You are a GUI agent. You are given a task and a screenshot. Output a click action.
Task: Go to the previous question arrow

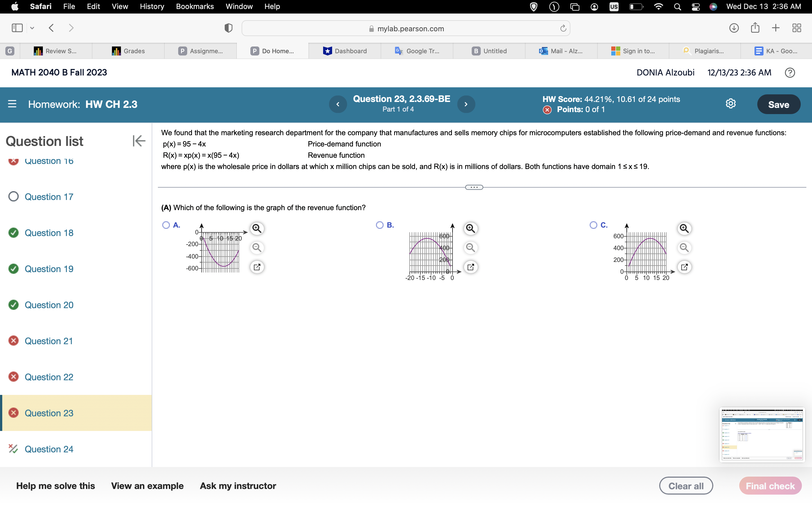[338, 104]
